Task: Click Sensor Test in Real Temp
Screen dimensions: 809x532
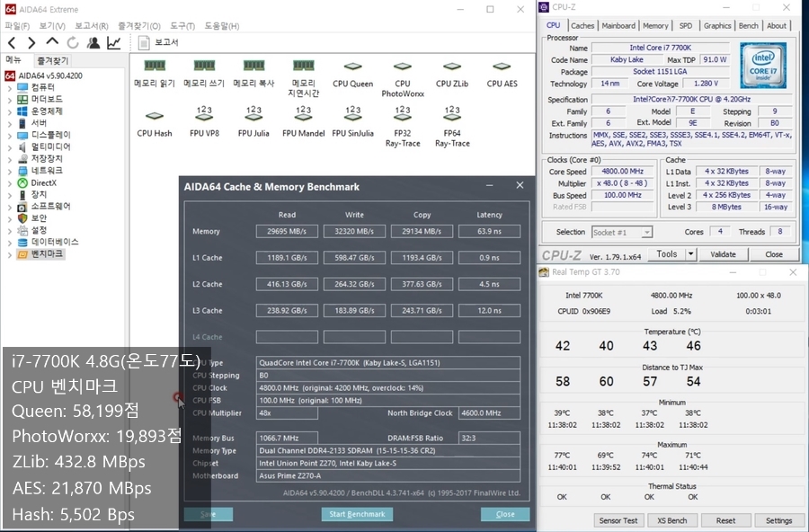Action: point(618,520)
